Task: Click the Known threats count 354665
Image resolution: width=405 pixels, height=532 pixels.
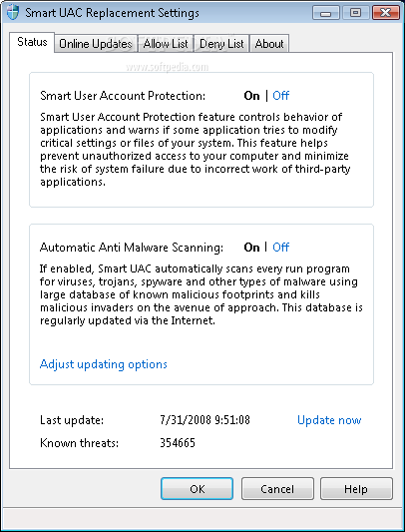Action: [x=178, y=443]
